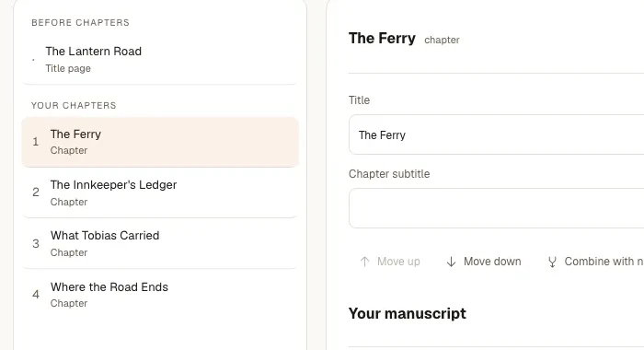Click the Title field label
This screenshot has height=350, width=644.
tap(359, 100)
